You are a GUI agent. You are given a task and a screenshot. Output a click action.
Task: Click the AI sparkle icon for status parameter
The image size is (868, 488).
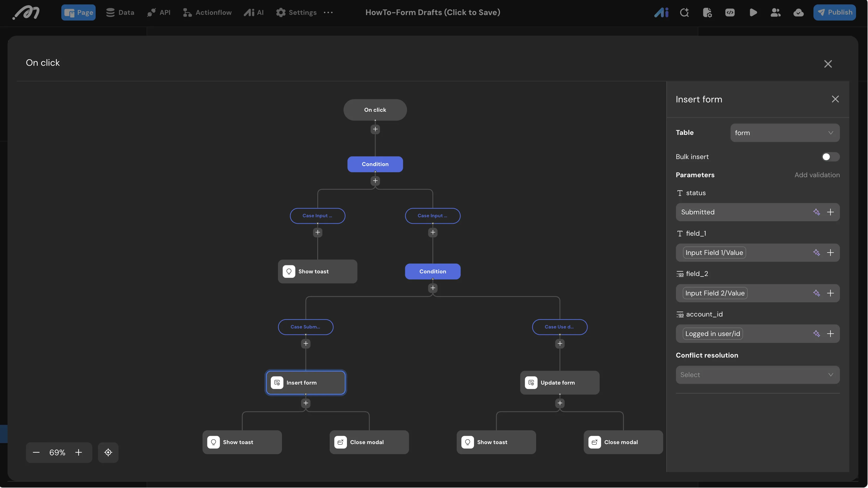coord(817,212)
